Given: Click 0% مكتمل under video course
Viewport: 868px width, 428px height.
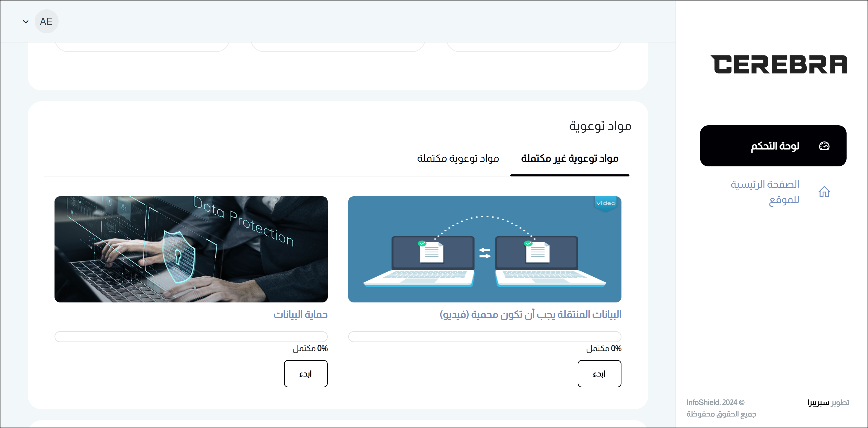Looking at the screenshot, I should coord(603,348).
